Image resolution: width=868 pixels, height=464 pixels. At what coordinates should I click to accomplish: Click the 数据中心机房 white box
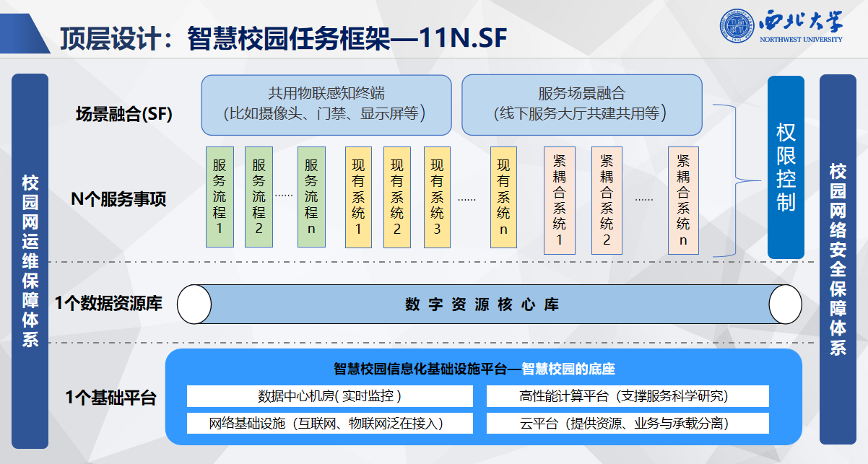329,396
